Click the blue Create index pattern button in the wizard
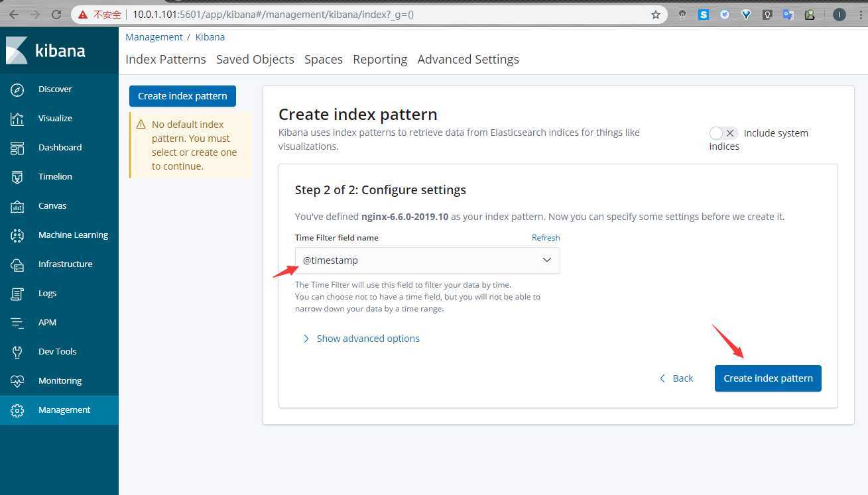The height and width of the screenshot is (495, 868). (x=768, y=378)
